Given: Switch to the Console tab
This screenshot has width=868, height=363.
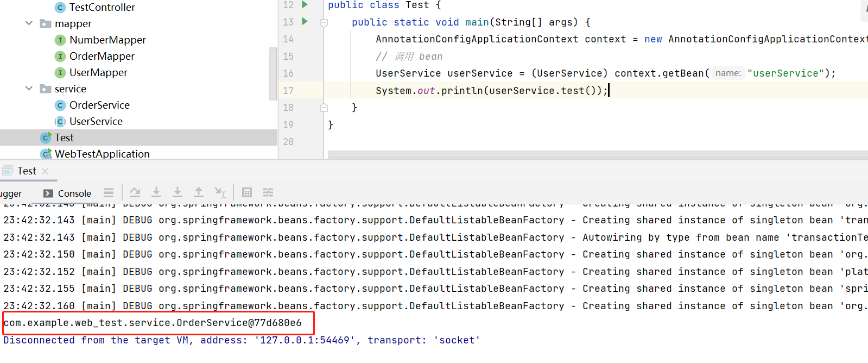Looking at the screenshot, I should [68, 193].
